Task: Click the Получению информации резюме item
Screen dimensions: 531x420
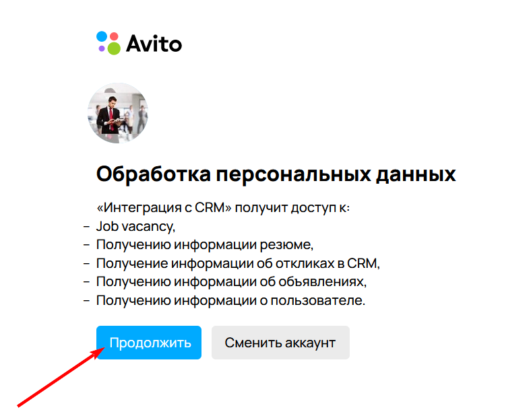Action: (x=205, y=244)
